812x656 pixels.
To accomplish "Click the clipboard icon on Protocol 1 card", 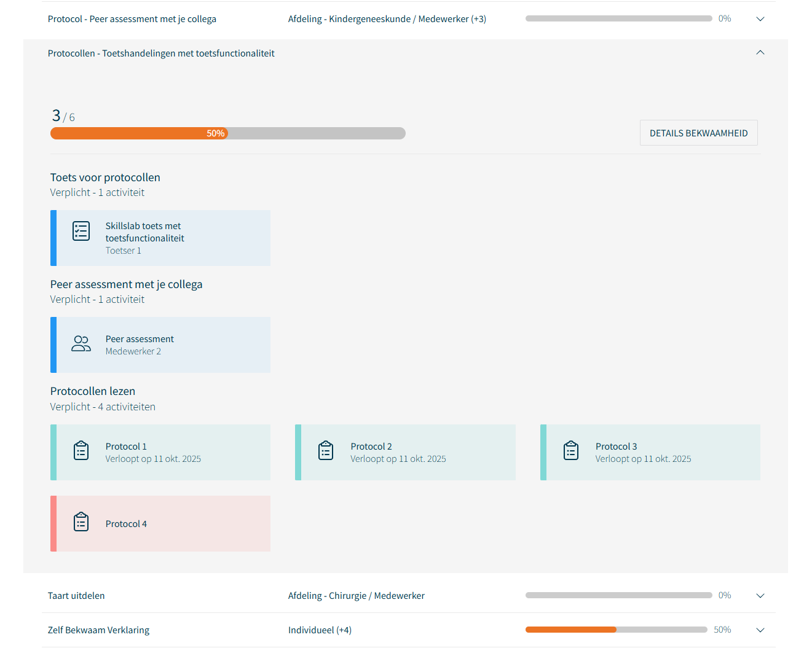I will pyautogui.click(x=81, y=451).
